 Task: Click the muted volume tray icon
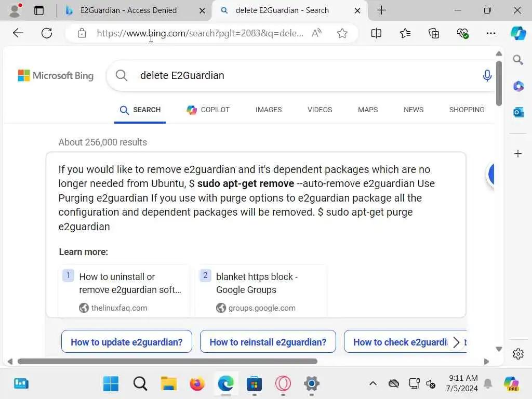pos(431,384)
